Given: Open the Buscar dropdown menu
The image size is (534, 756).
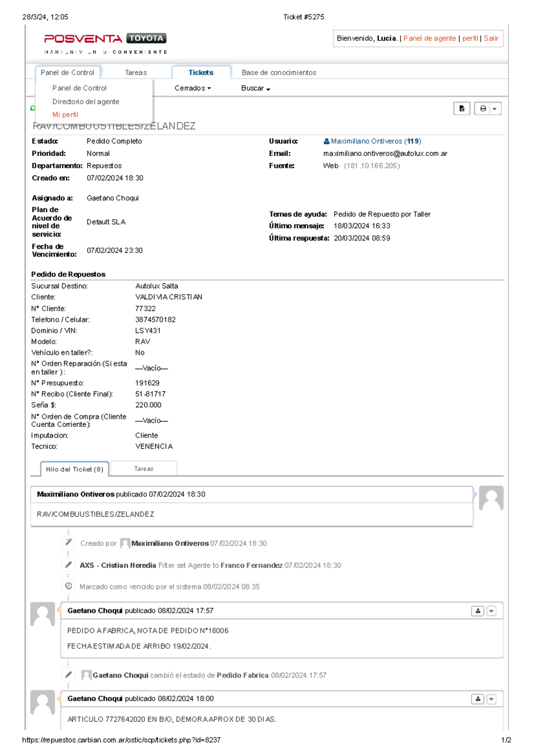Looking at the screenshot, I should [255, 88].
